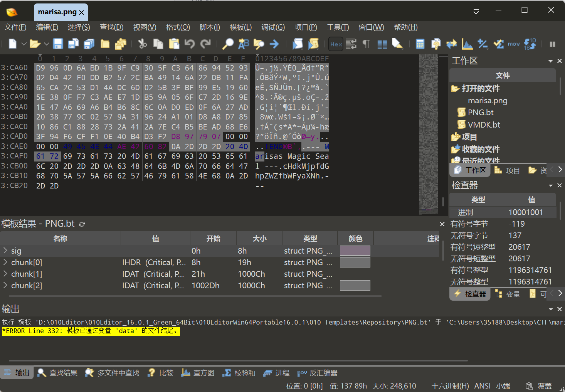
Task: Click the color swatch for chunk[0] row
Action: (x=355, y=262)
